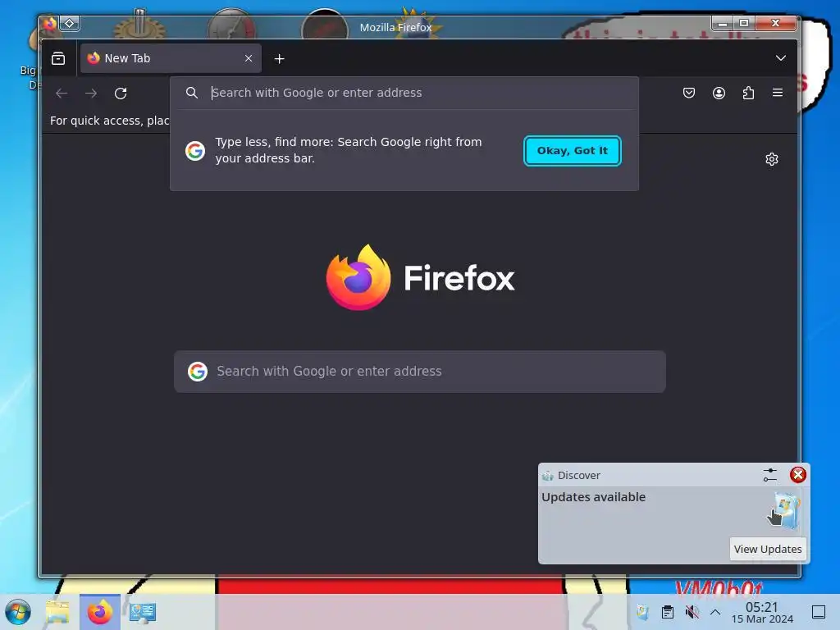This screenshot has width=840, height=630.
Task: Go back one page
Action: (62, 94)
